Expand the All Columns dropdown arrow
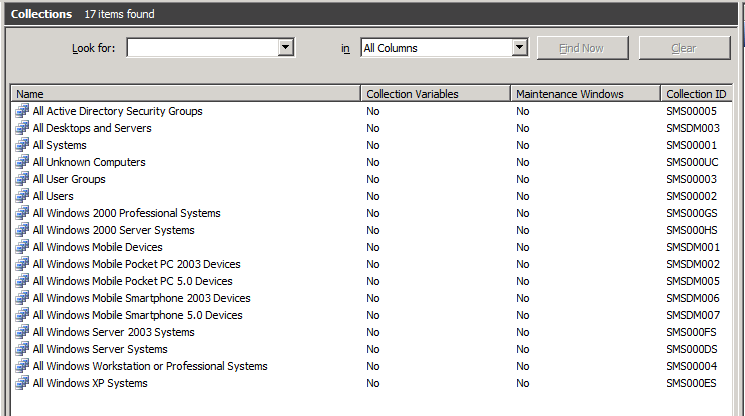Screen dimensions: 745x416 pos(519,47)
